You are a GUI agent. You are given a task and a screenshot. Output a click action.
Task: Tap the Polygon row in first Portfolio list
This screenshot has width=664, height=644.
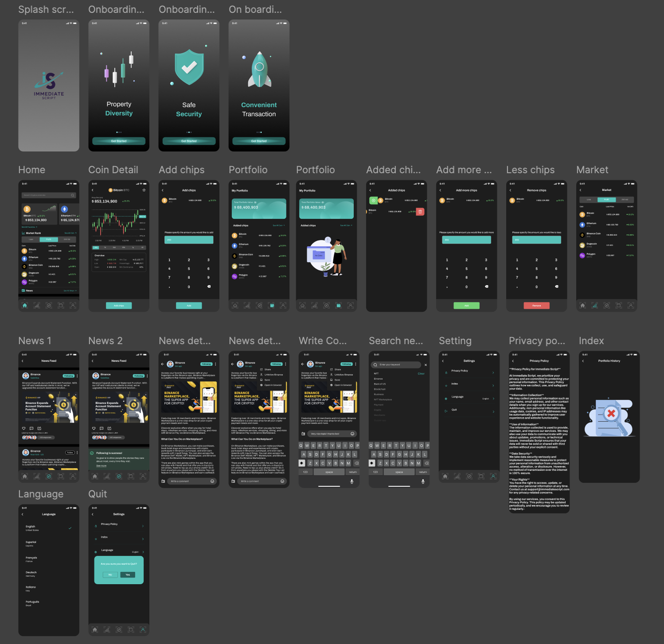tap(259, 276)
